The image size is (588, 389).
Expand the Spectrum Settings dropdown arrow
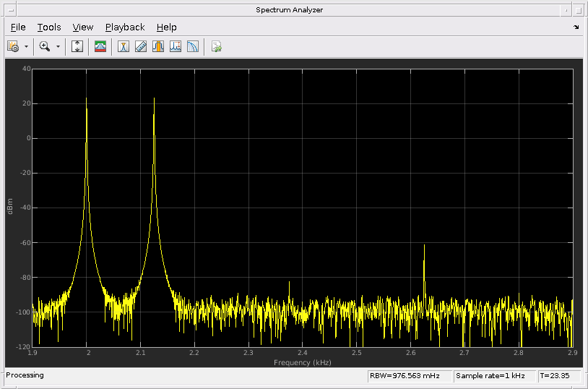(x=27, y=47)
